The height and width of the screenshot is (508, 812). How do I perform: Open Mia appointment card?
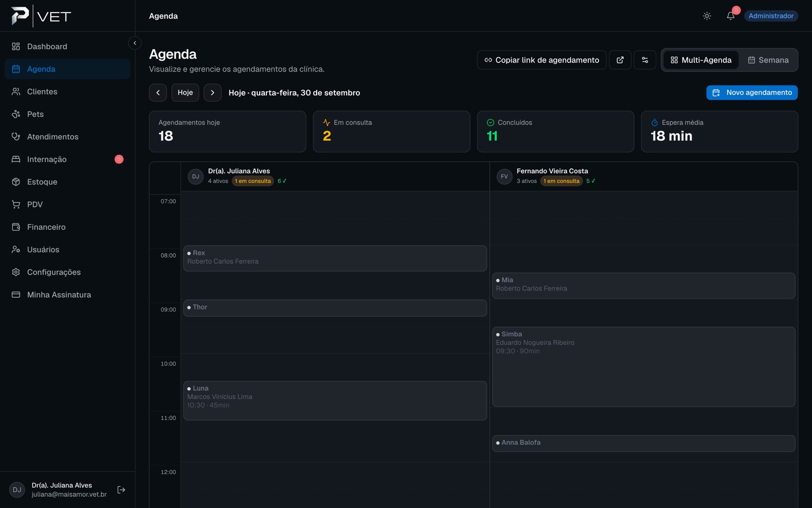(644, 285)
